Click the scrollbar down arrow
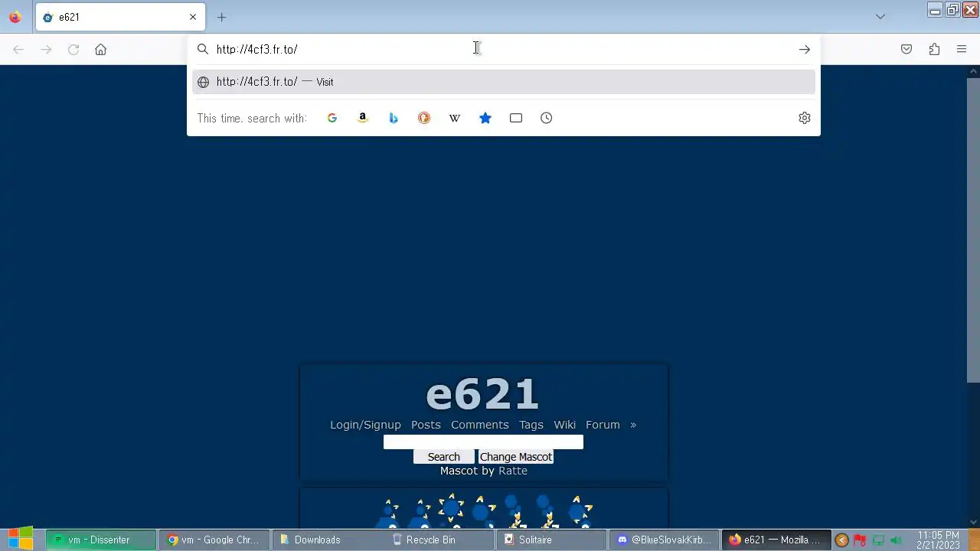The image size is (980, 551). (974, 522)
